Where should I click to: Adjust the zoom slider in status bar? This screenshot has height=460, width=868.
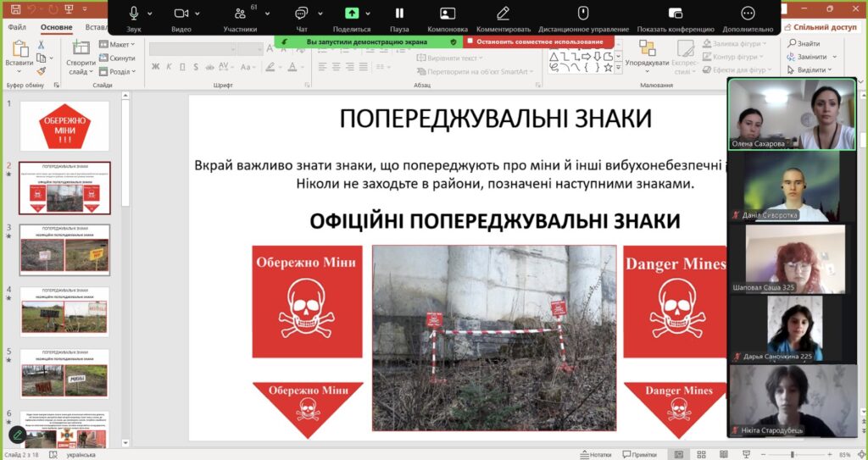792,454
